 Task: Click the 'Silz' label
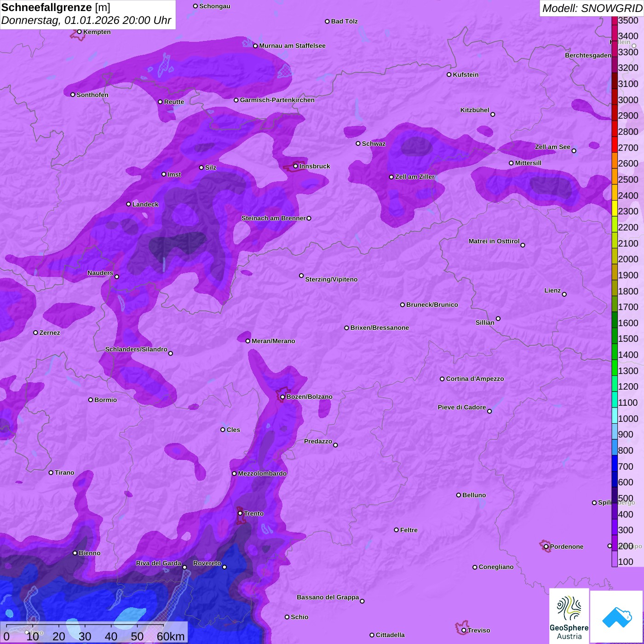tap(211, 167)
